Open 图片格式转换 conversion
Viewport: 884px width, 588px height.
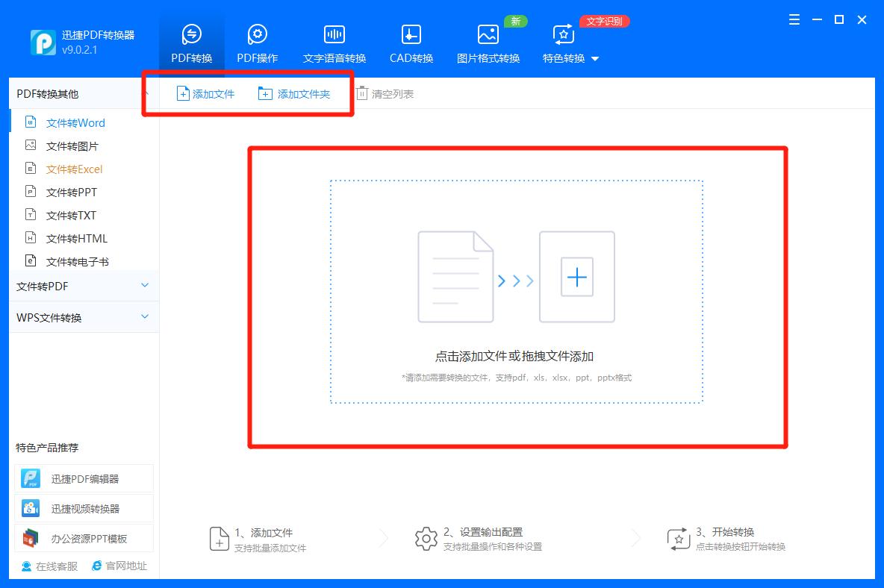point(487,42)
